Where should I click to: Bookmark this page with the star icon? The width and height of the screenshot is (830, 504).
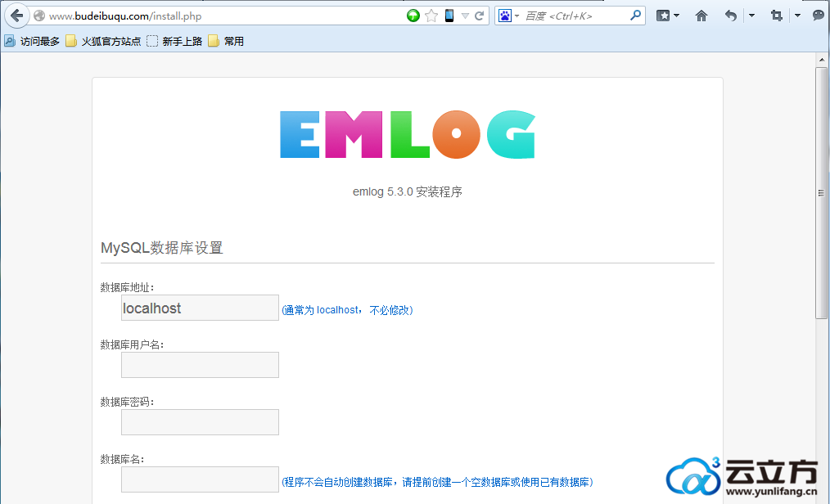(431, 16)
